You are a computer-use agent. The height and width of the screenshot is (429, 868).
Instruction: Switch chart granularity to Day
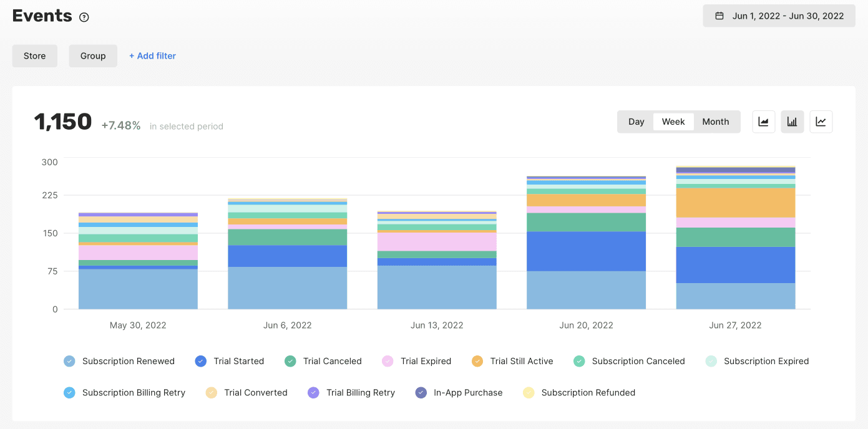point(636,122)
